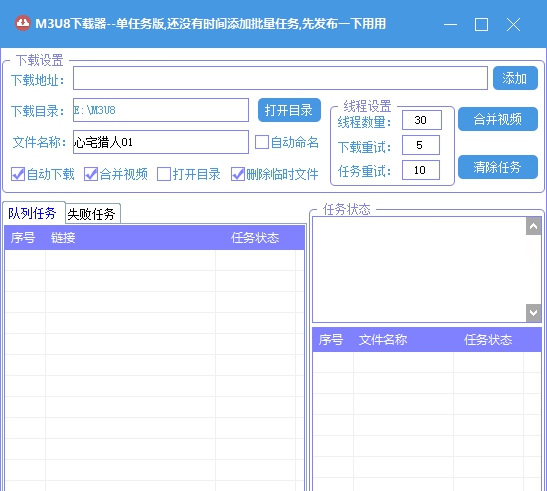Click the scroll up arrow in 任务状态 log
Screen dimensions: 547x491
(x=533, y=226)
